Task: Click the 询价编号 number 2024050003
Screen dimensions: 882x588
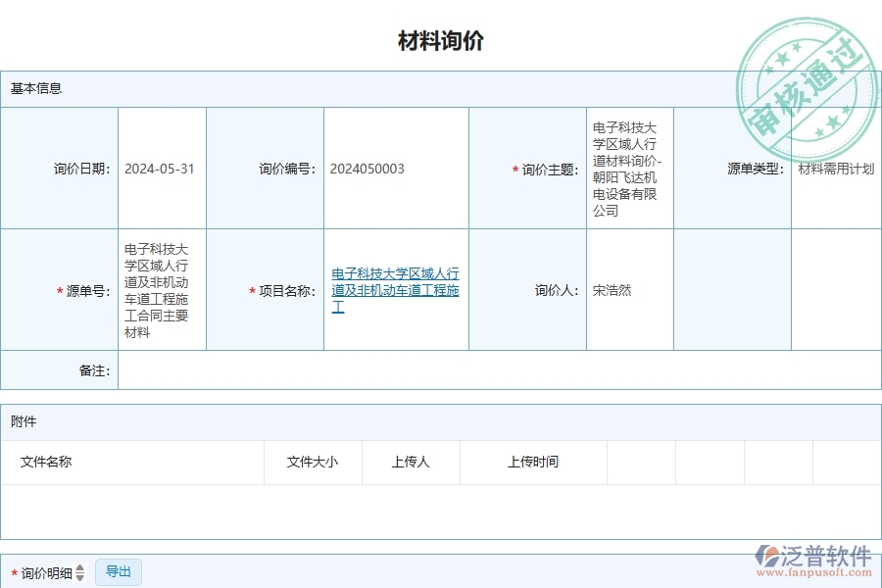Action: click(x=367, y=168)
